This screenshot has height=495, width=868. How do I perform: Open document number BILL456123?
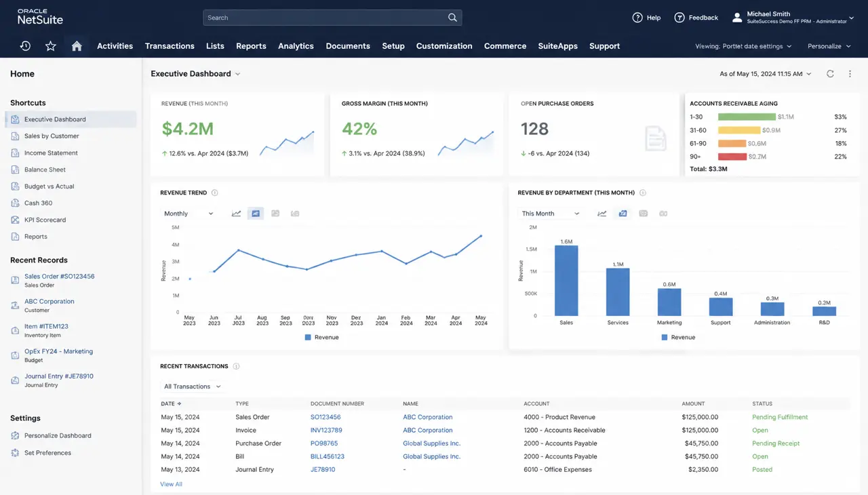pyautogui.click(x=328, y=456)
